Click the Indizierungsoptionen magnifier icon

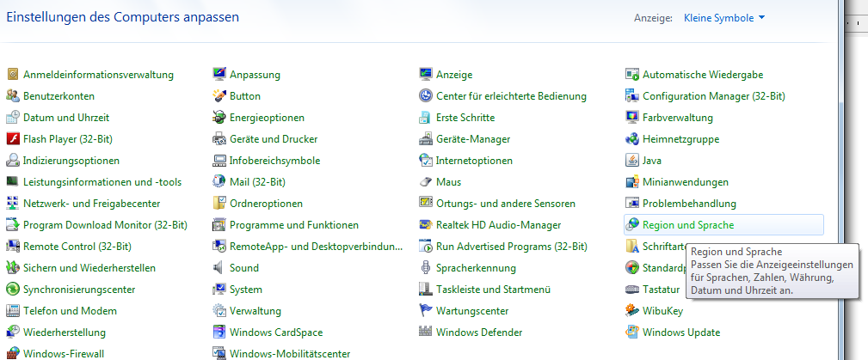(x=13, y=161)
